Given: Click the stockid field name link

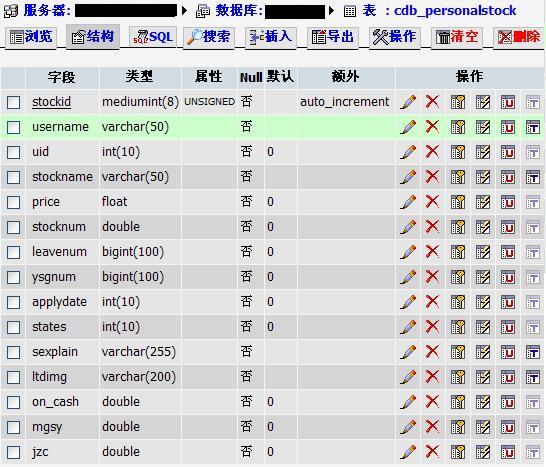Looking at the screenshot, I should point(52,102).
